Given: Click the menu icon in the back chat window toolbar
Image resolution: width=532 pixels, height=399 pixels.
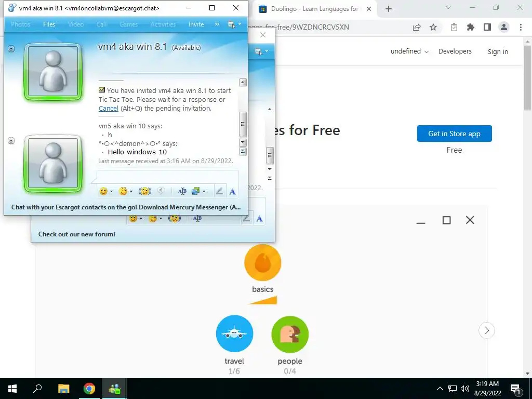Looking at the screenshot, I should [259, 51].
